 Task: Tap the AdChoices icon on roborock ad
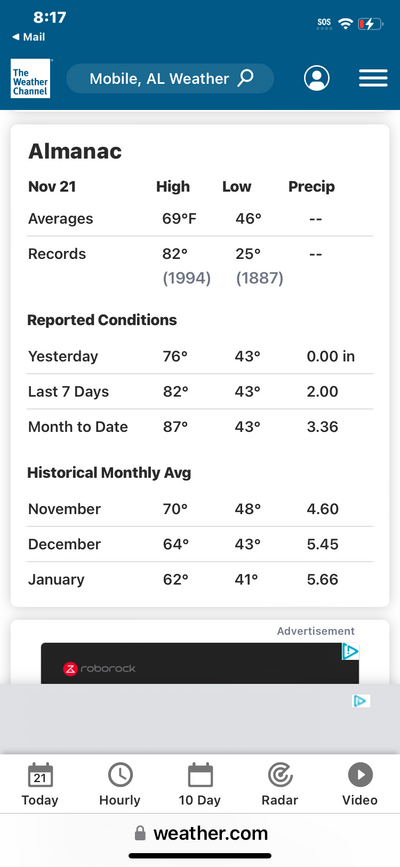(351, 651)
